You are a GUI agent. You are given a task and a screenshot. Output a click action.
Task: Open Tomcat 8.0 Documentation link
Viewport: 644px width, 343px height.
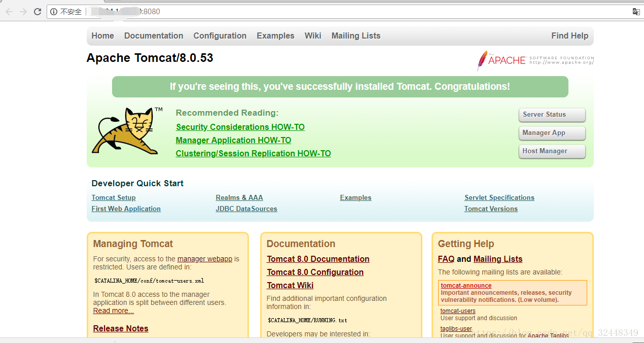[318, 259]
